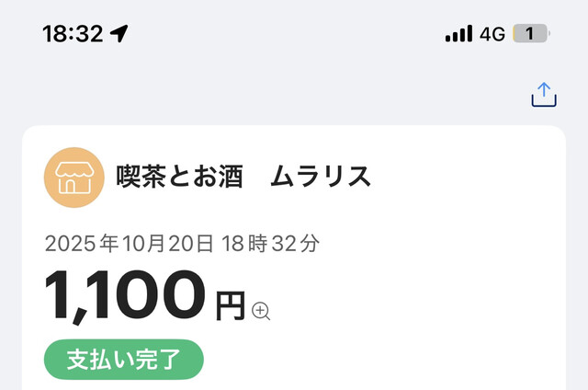This screenshot has height=390, width=588.
Task: Click the blank area right of the 支払い完了 badge
Action: tap(386, 359)
